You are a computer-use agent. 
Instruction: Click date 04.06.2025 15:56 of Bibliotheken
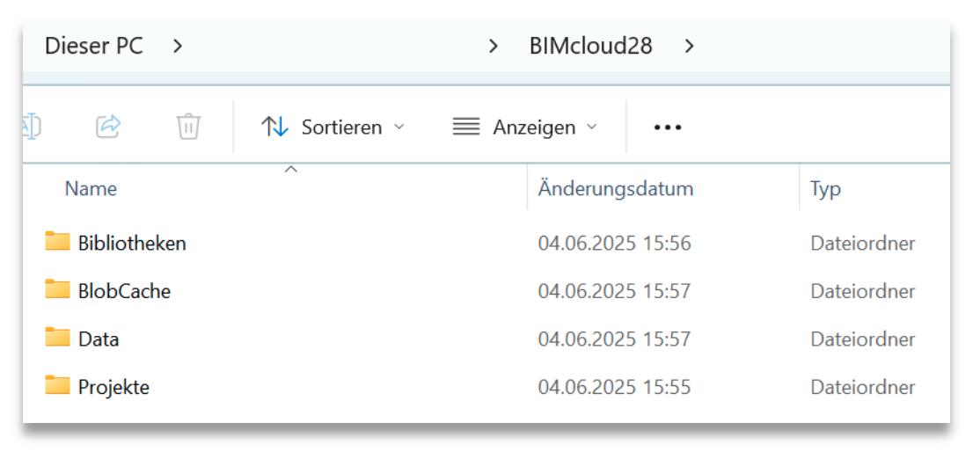(614, 244)
